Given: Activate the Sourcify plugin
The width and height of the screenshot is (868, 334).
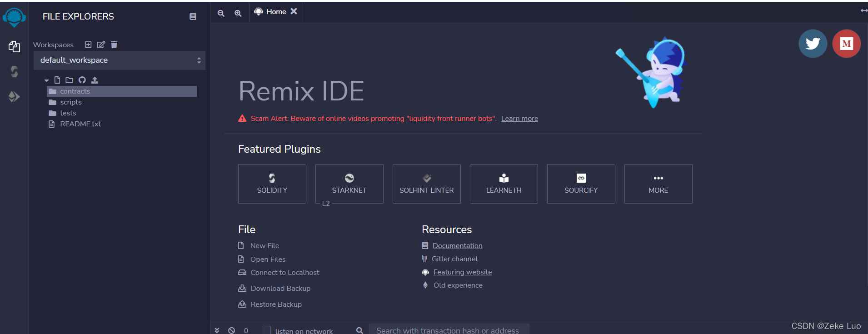Looking at the screenshot, I should (581, 184).
